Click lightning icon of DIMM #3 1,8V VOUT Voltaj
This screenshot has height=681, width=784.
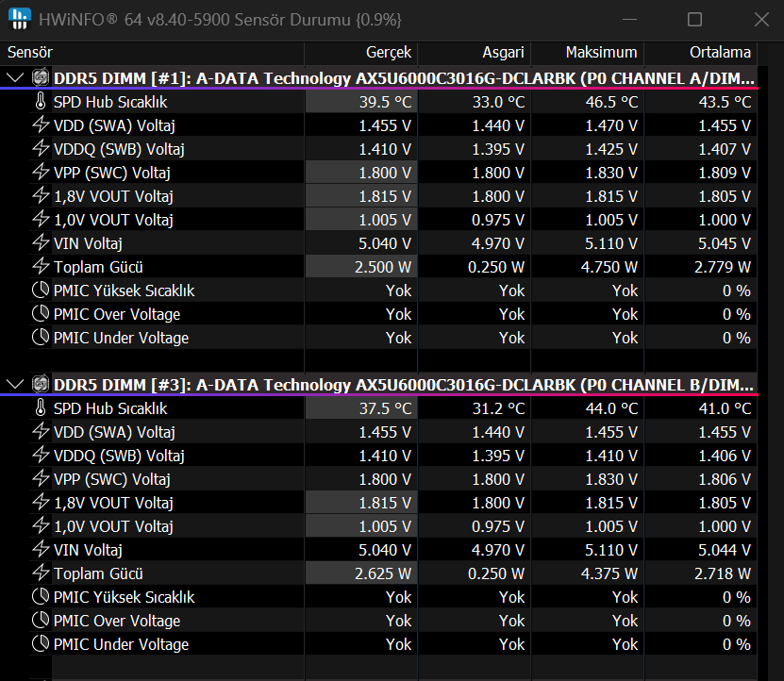tap(41, 502)
